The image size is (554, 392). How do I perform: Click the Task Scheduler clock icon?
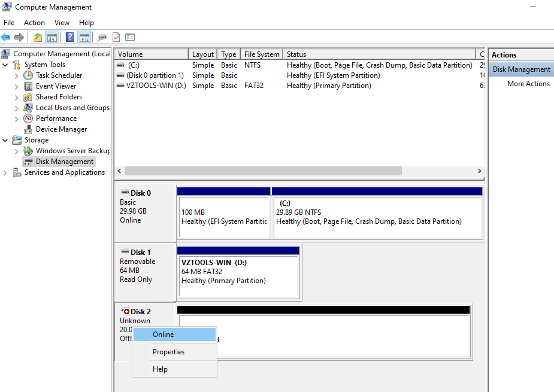pos(28,75)
